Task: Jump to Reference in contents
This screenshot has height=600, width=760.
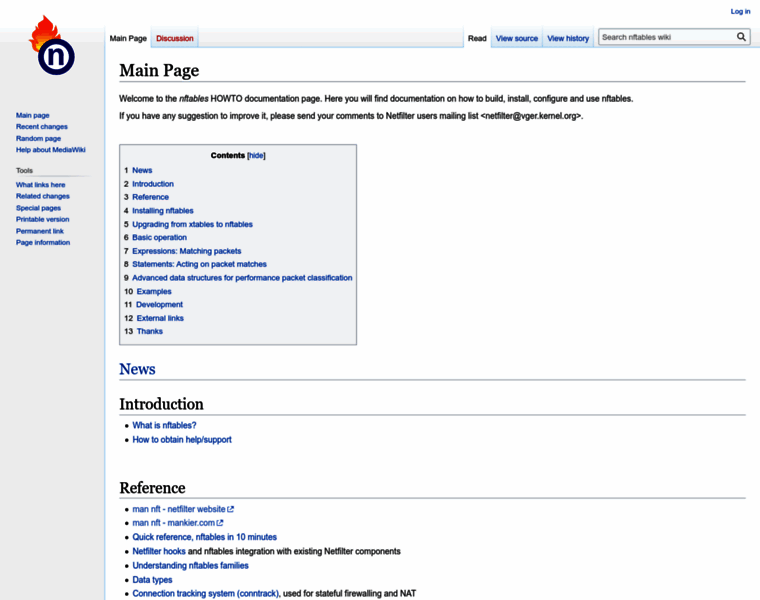Action: tap(150, 197)
